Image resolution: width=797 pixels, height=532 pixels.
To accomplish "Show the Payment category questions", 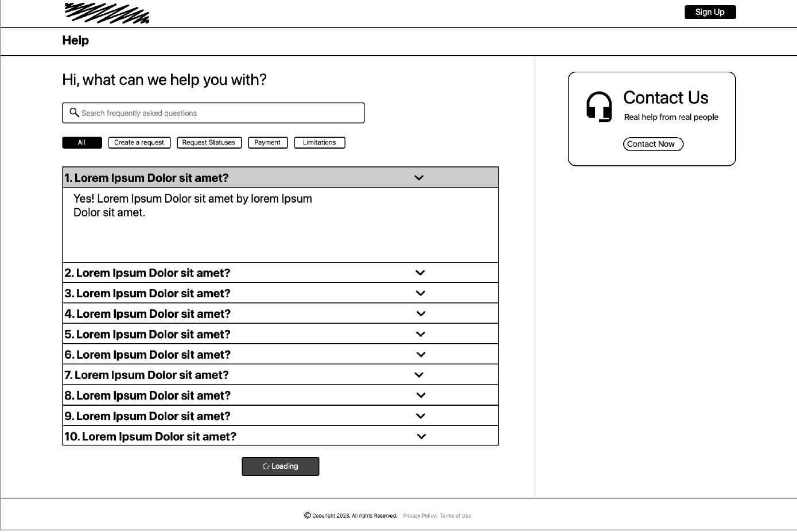I will [267, 142].
